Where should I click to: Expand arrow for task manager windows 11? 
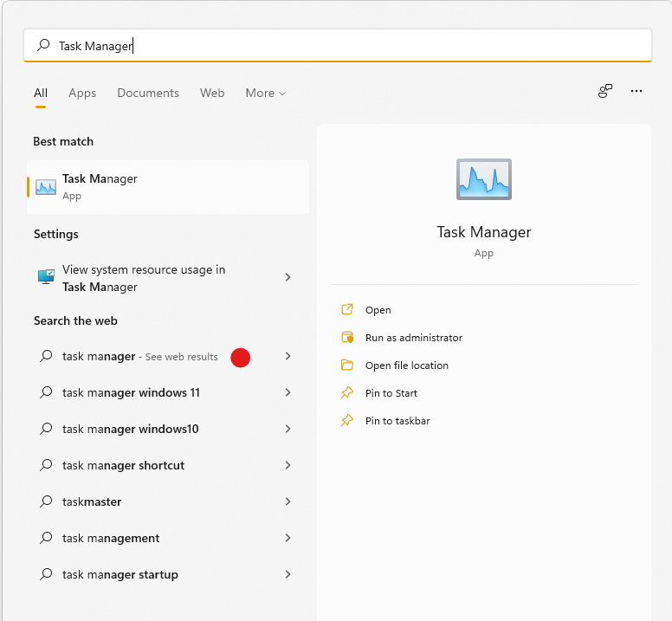tap(288, 392)
